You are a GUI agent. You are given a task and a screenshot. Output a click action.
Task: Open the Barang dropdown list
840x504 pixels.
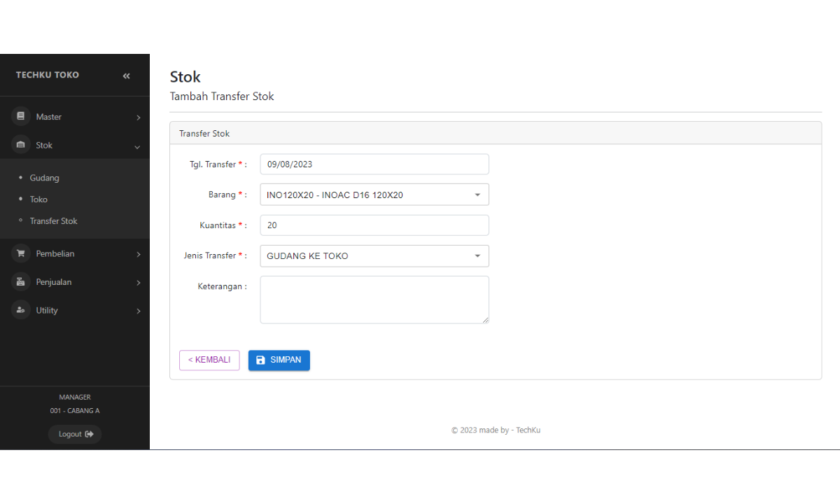pos(477,195)
